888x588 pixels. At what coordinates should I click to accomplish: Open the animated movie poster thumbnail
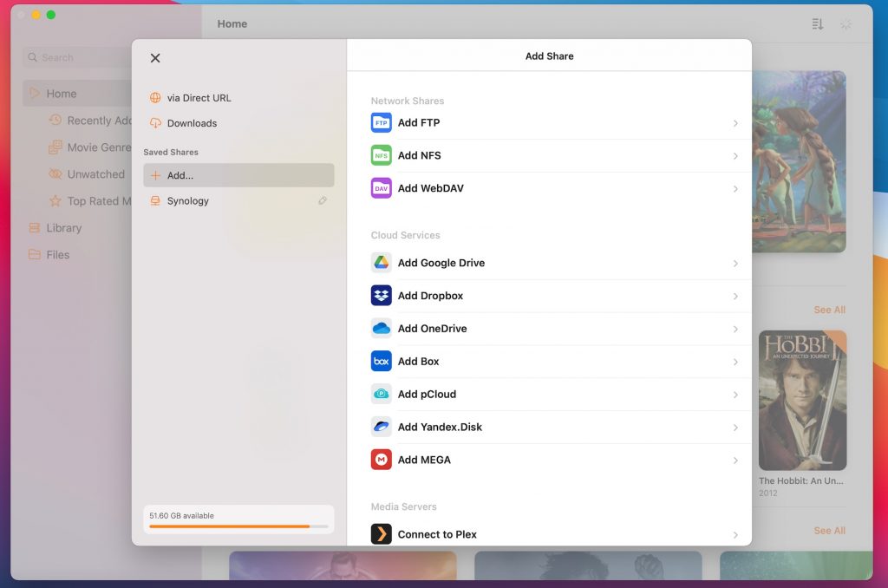(799, 161)
